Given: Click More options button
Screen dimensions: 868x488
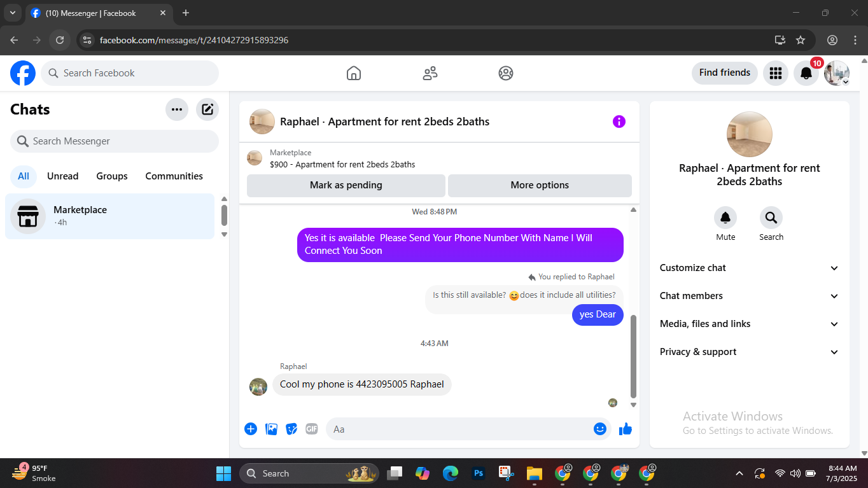Looking at the screenshot, I should coord(540,185).
